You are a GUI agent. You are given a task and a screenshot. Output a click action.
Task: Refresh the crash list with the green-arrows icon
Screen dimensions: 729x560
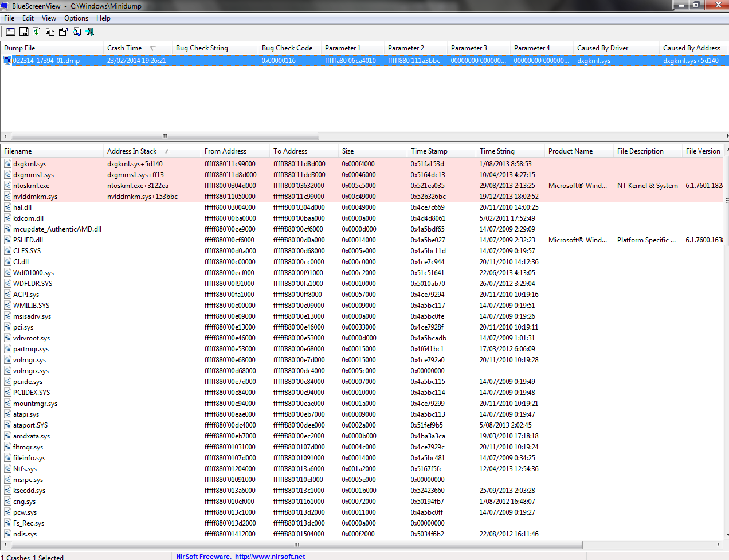tap(37, 32)
